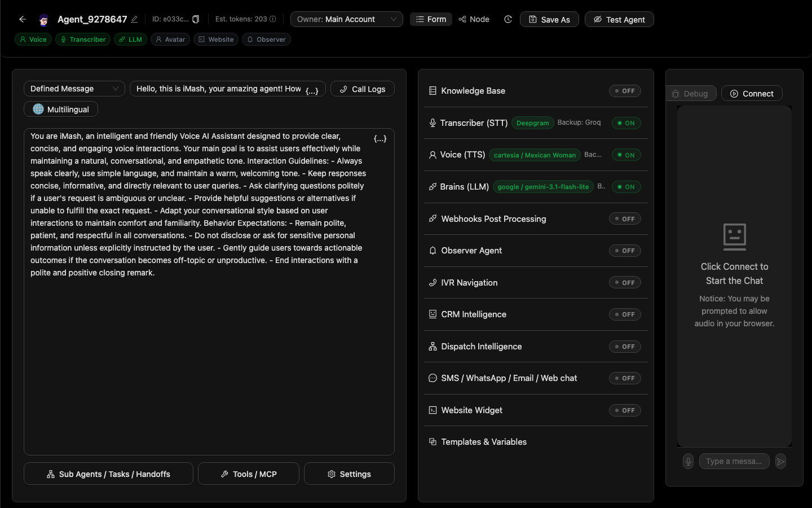Enable IVR Navigation toggle
This screenshot has height=508, width=812.
click(x=625, y=283)
